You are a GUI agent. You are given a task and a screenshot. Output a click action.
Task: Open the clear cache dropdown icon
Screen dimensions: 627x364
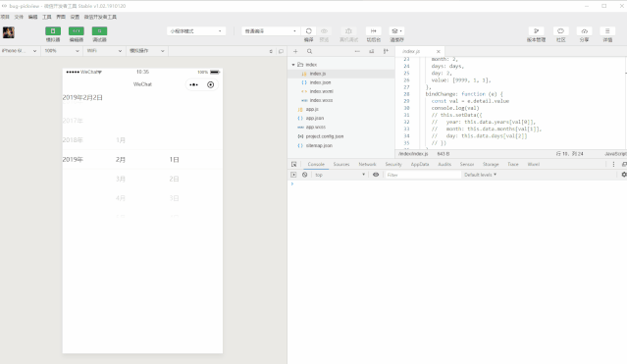(x=396, y=31)
